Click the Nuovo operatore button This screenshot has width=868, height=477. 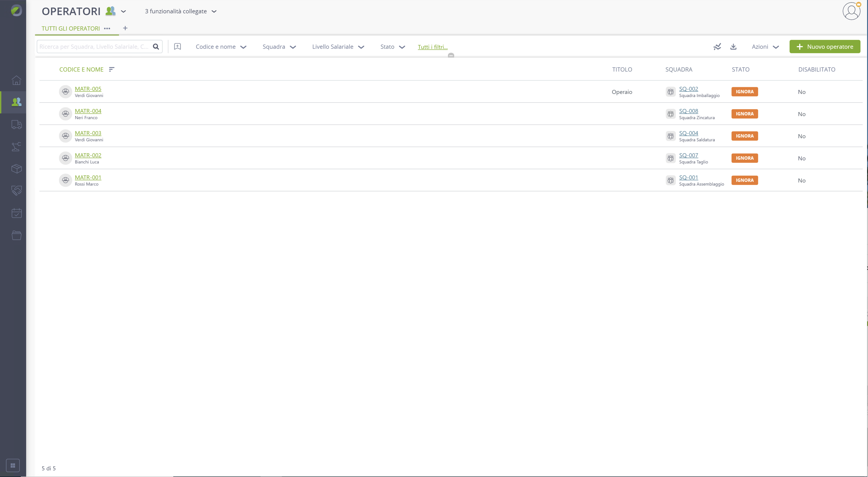pos(825,47)
